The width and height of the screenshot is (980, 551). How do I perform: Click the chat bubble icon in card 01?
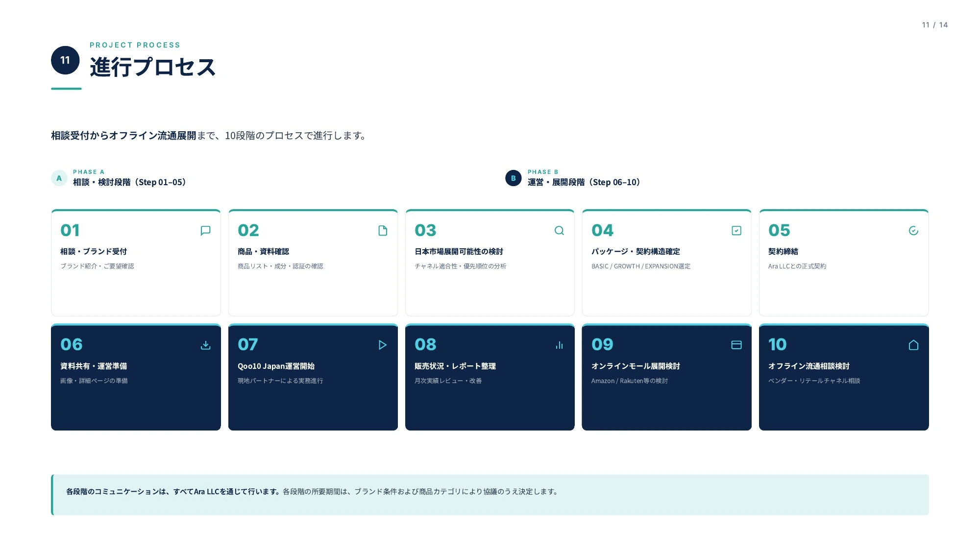pos(206,231)
